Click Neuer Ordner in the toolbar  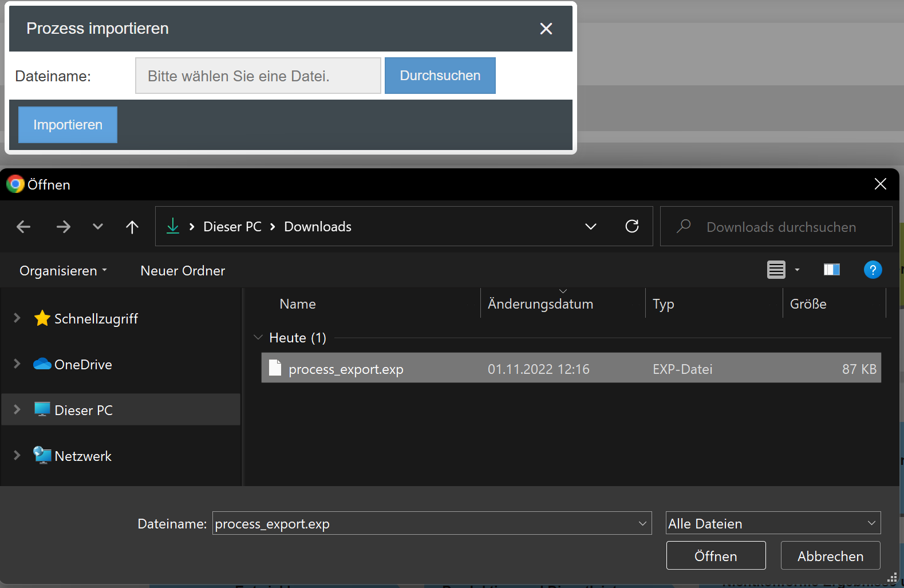pyautogui.click(x=183, y=271)
